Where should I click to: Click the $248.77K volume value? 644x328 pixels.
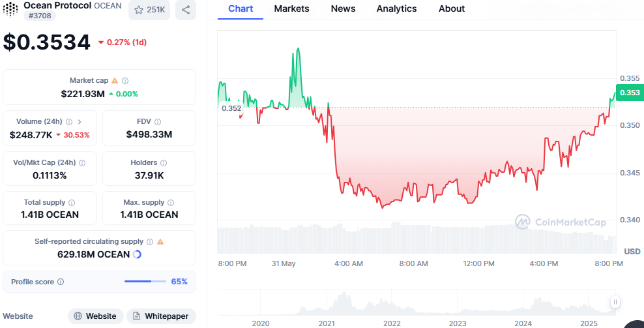click(x=31, y=135)
